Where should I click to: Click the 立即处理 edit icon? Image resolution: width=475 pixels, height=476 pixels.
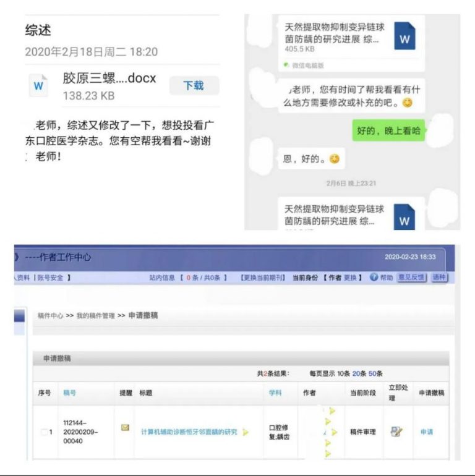[x=396, y=431]
